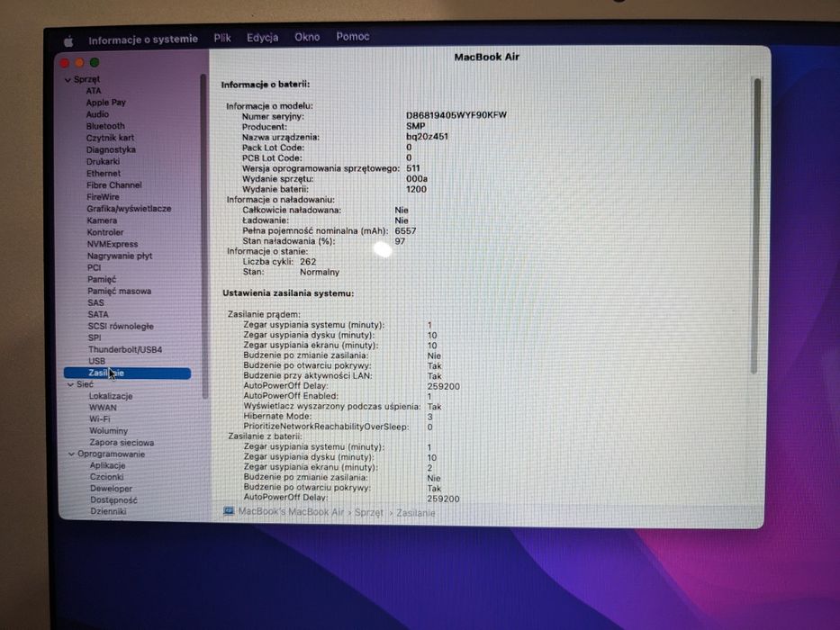Click the computer icon in path bar

coord(229,511)
